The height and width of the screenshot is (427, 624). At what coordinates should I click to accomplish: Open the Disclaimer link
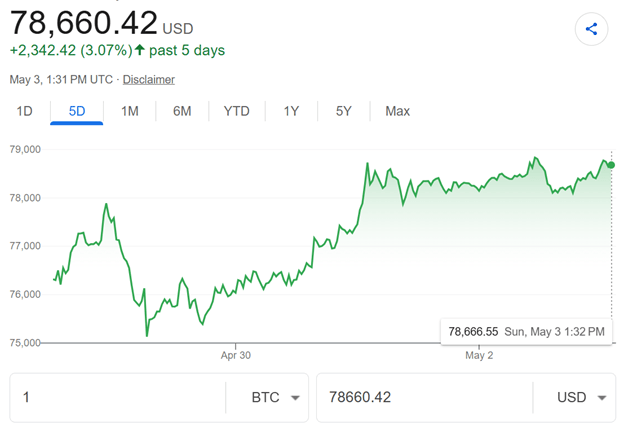[148, 80]
